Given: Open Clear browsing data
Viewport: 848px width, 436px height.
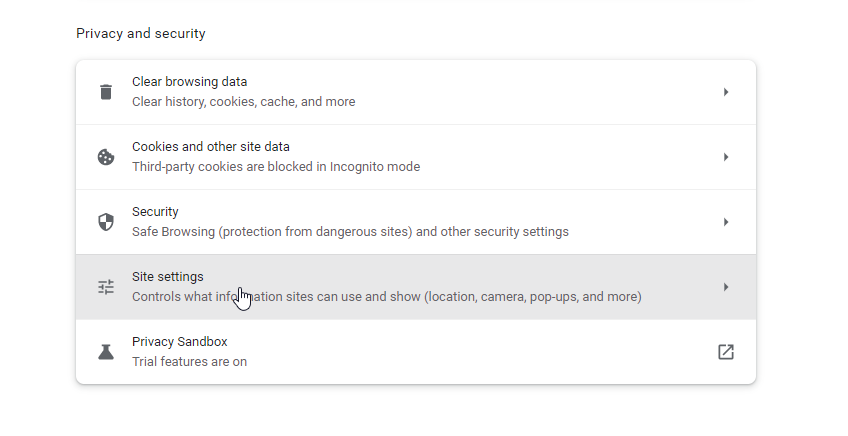Looking at the screenshot, I should (x=190, y=82).
